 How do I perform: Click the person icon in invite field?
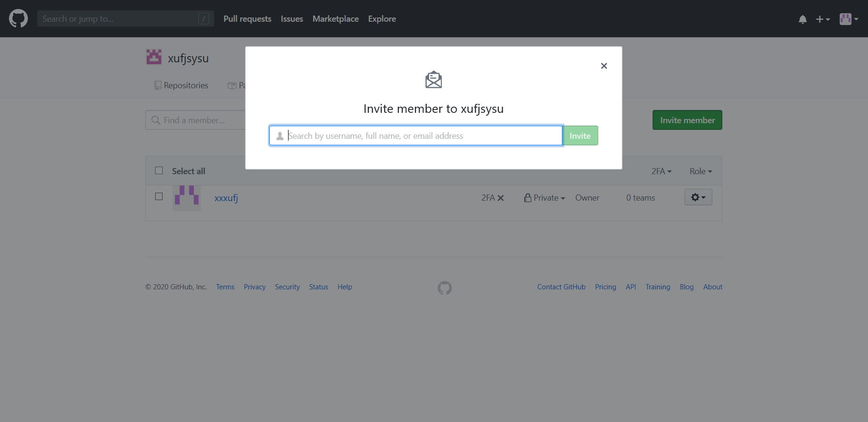[280, 136]
